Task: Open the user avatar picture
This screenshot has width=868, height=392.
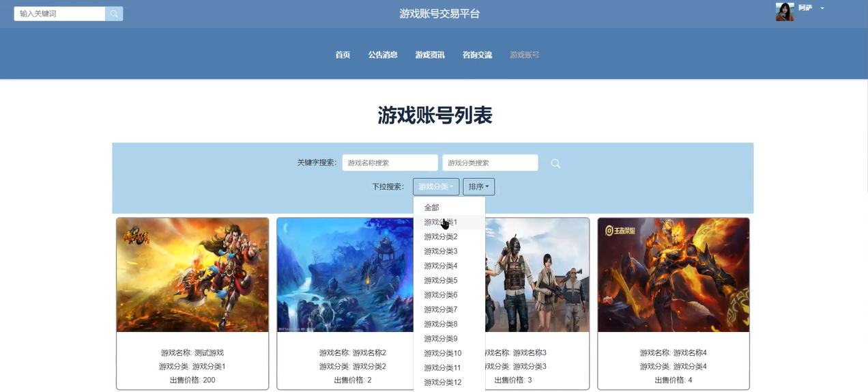Action: coord(785,12)
